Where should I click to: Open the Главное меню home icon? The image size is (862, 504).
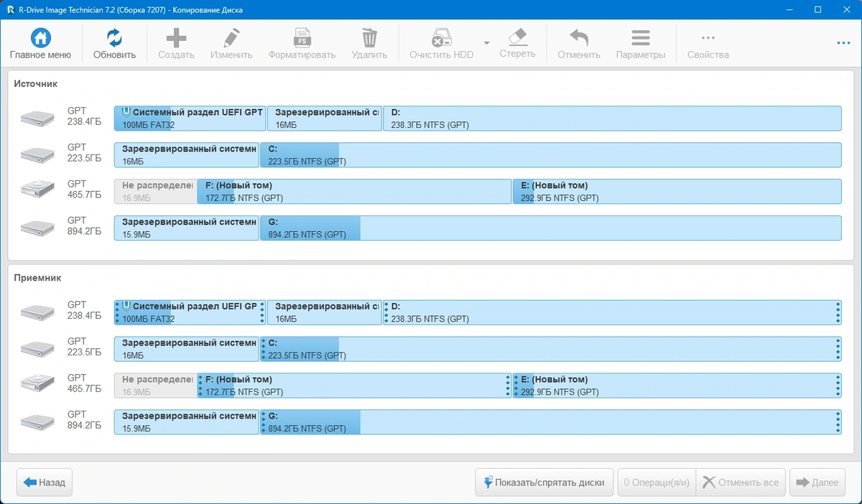tap(40, 38)
